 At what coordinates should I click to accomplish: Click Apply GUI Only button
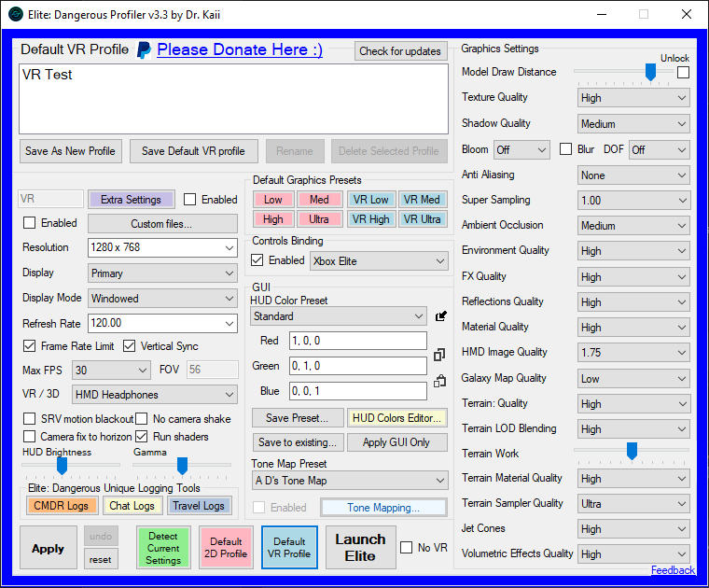396,442
